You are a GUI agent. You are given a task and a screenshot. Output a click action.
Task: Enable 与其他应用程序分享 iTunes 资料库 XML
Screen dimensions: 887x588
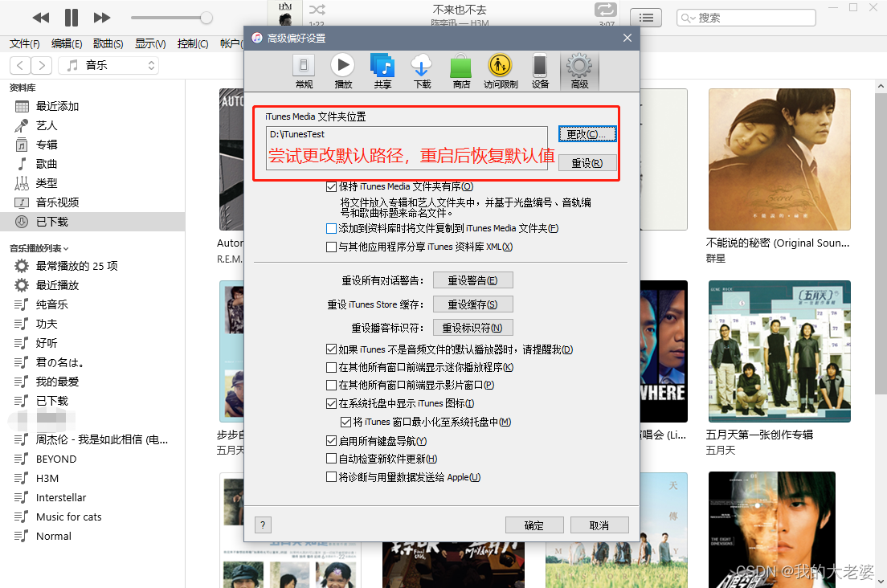point(332,247)
